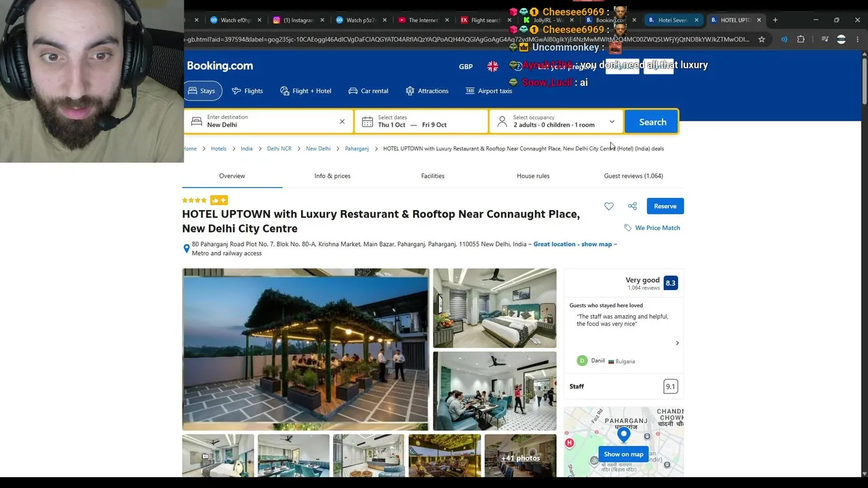
Task: Bookmark this page with the star icon
Action: click(x=762, y=39)
